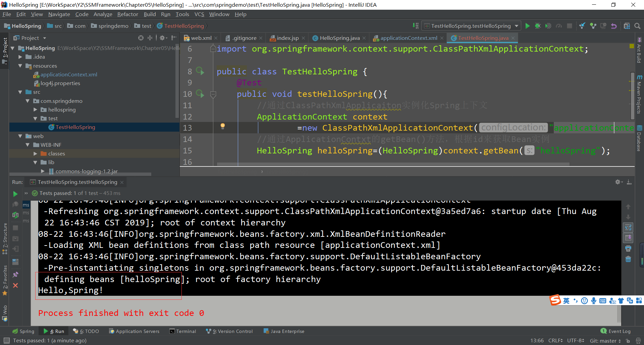Collapse the WEB-INF folder
644x345 pixels.
click(28, 145)
